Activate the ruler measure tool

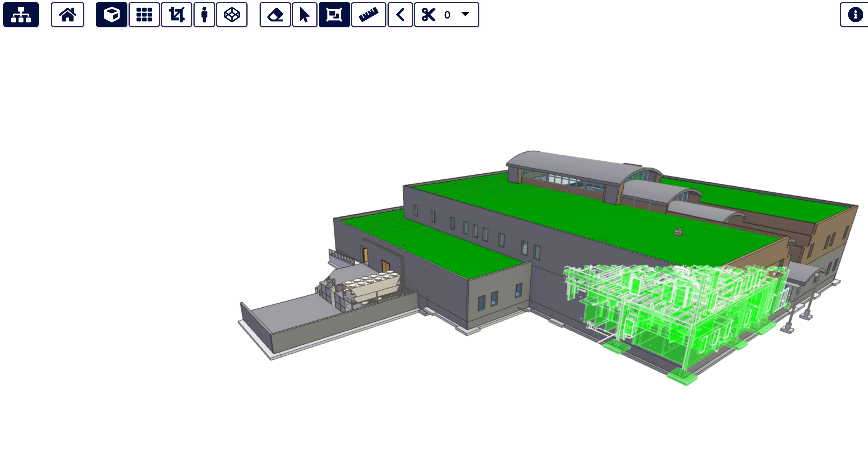(368, 15)
